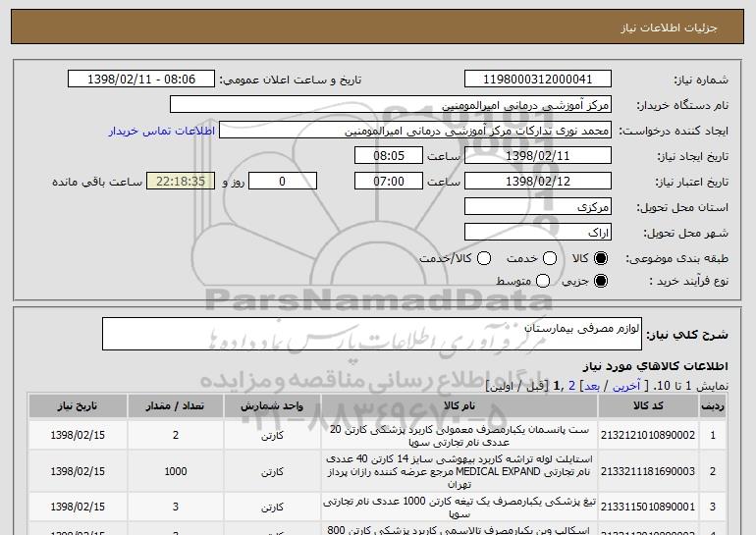Click item code 2133211181690003
The height and width of the screenshot is (535, 756).
(x=648, y=471)
